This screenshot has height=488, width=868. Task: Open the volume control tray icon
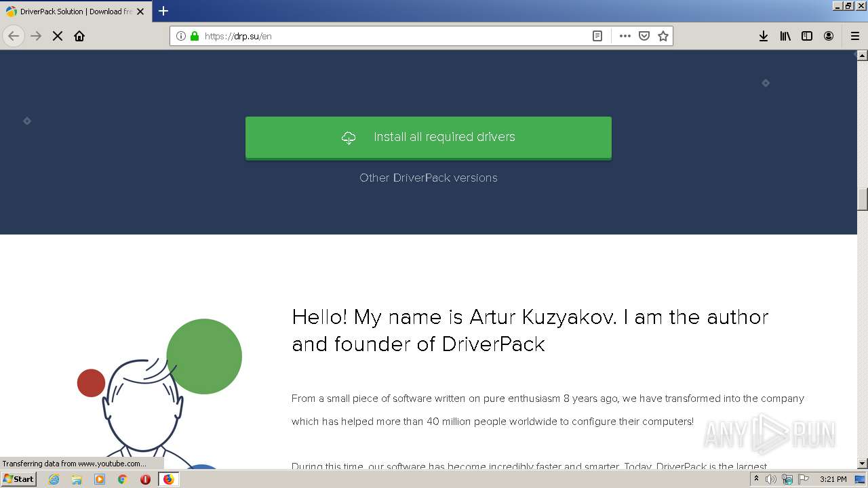pos(771,479)
